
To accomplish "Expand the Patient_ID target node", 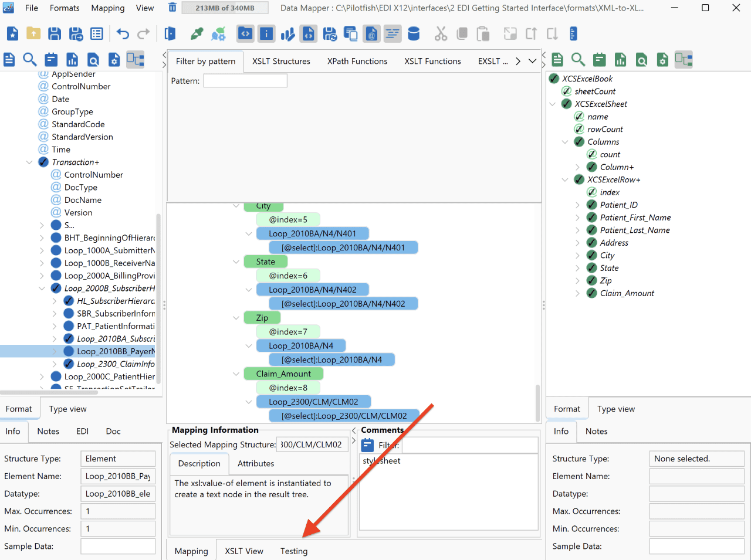I will point(577,205).
